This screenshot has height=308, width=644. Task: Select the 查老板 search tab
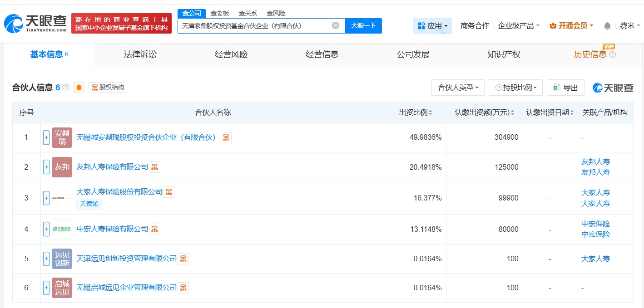(x=220, y=13)
